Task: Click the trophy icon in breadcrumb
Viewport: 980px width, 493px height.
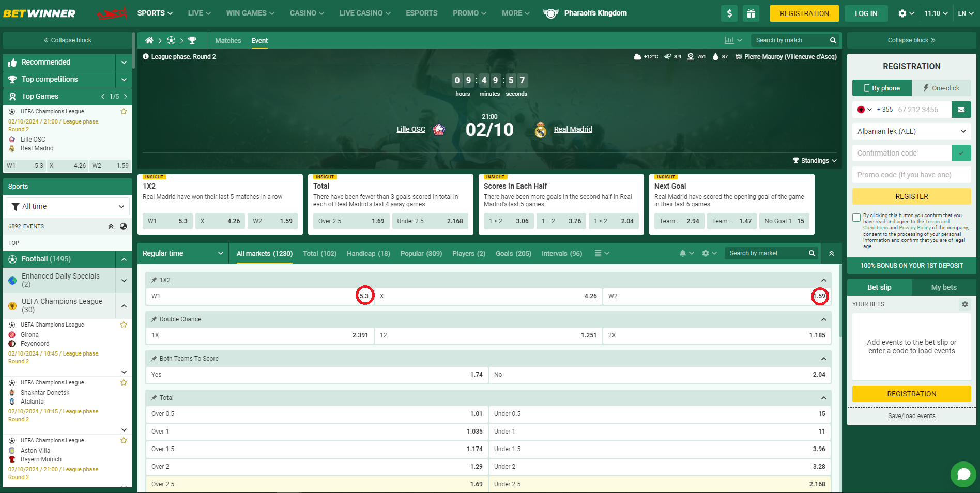Action: coord(192,40)
